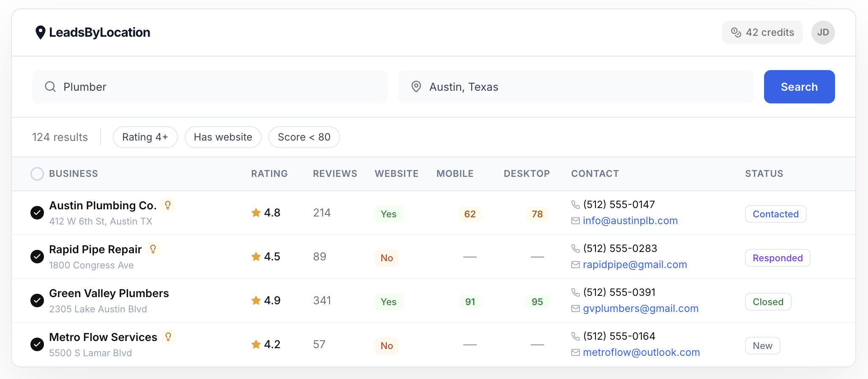Click the envelope icon for Green Valley Plumbers

coord(575,309)
